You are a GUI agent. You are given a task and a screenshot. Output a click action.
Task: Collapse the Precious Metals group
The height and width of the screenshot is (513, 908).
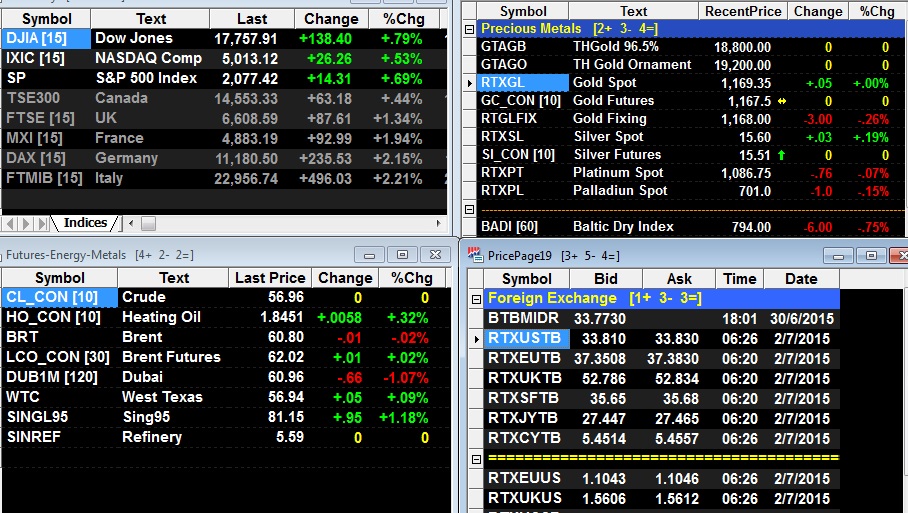click(x=470, y=29)
